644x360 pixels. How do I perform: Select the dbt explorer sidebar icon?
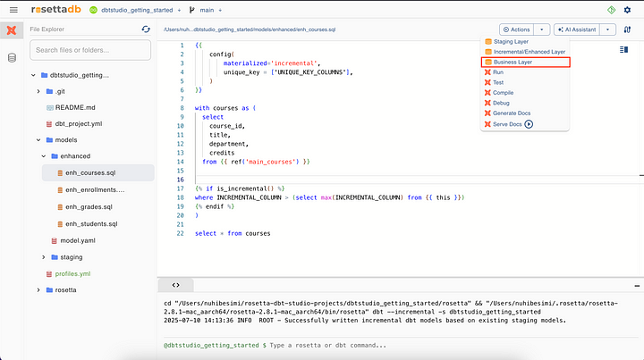[12, 30]
